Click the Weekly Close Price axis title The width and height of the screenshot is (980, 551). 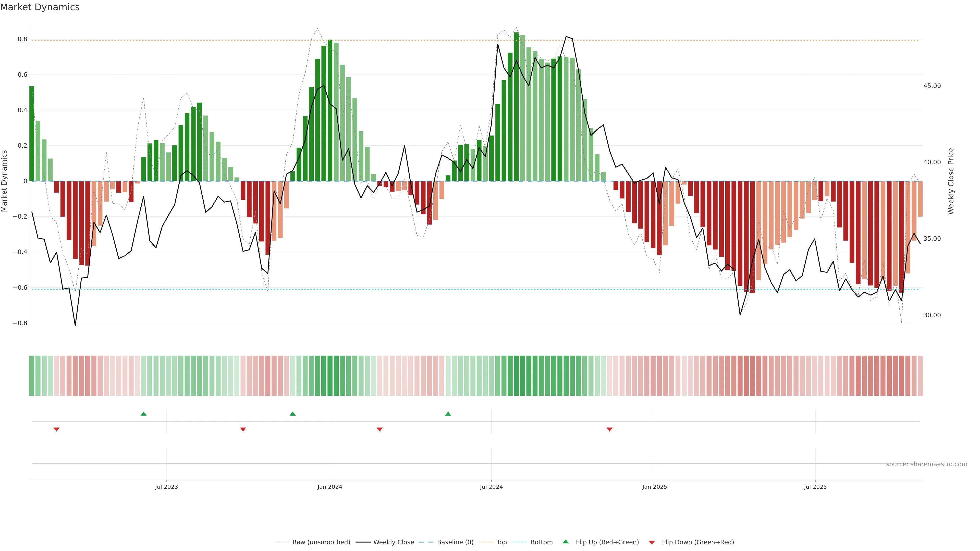coord(951,181)
